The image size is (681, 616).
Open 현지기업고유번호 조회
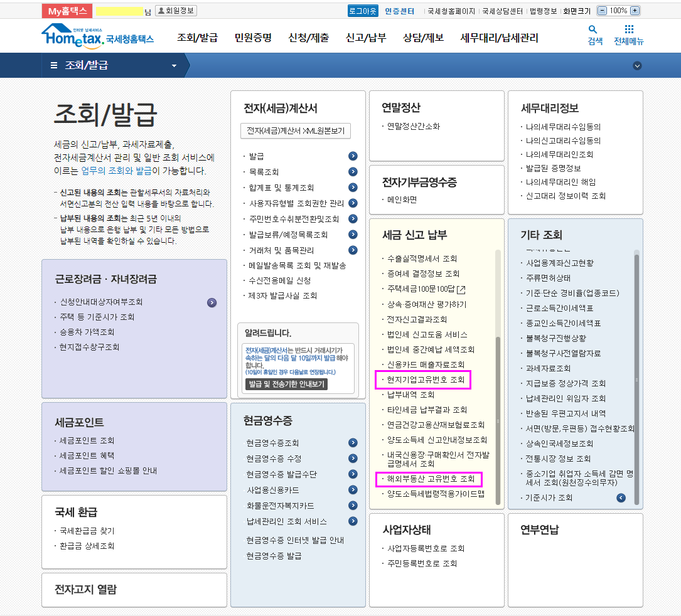(x=426, y=380)
